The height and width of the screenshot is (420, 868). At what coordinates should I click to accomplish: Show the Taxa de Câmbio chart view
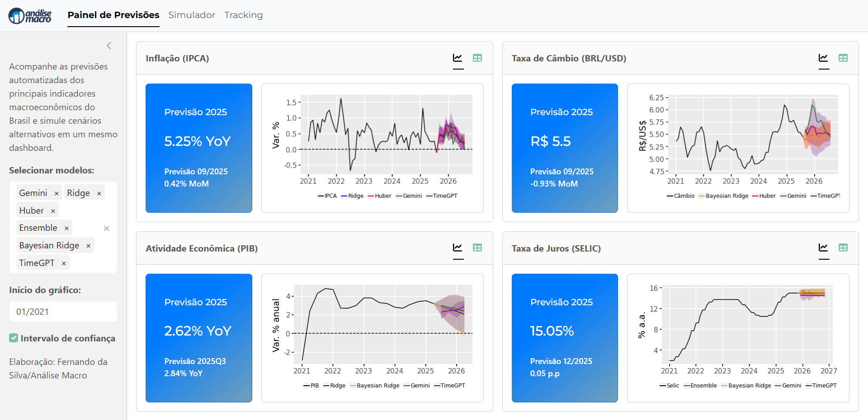(823, 58)
